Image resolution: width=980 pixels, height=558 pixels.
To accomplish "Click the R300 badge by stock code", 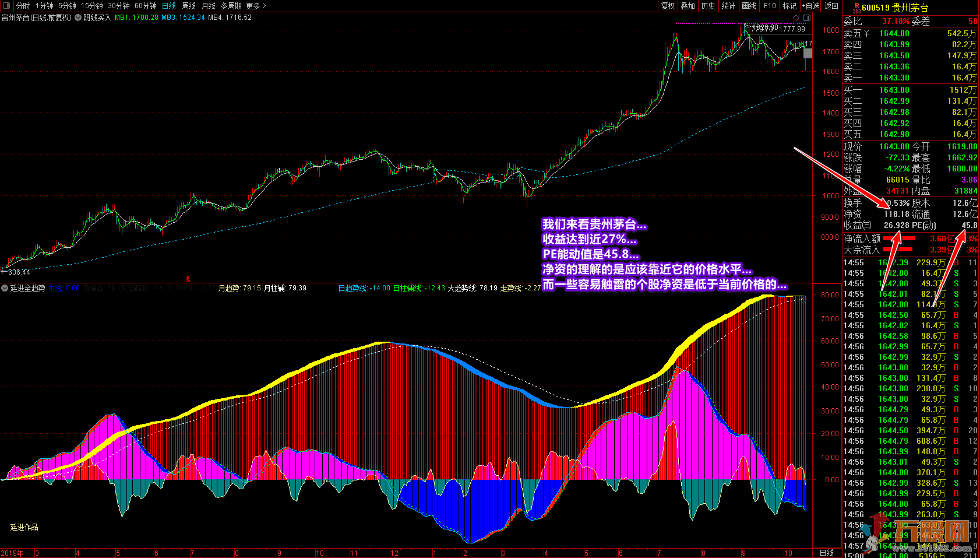I will (x=856, y=7).
